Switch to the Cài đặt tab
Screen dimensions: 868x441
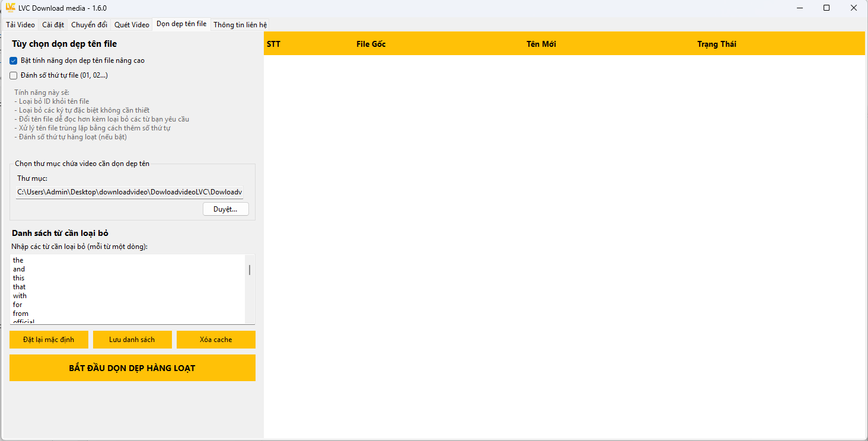[53, 25]
